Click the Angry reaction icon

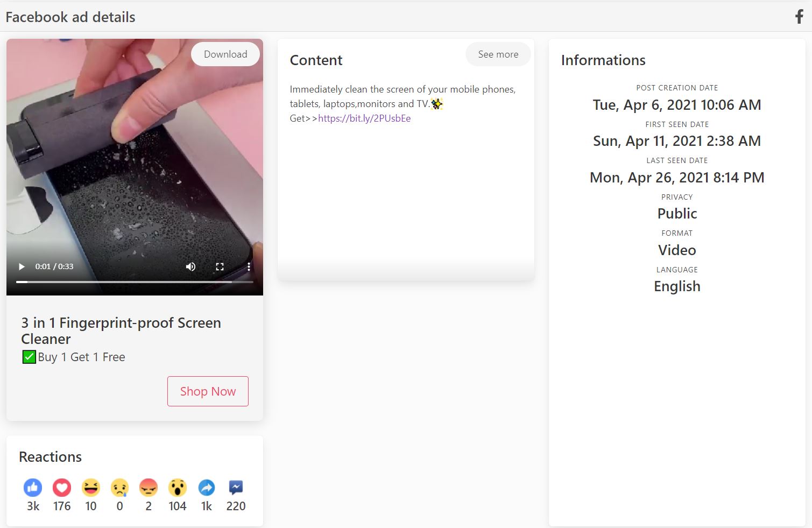click(149, 487)
